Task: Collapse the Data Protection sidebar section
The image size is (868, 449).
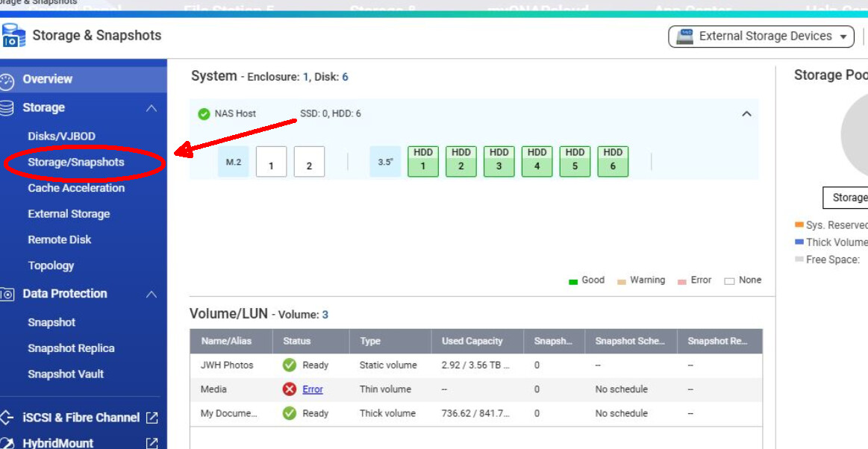Action: pos(152,294)
